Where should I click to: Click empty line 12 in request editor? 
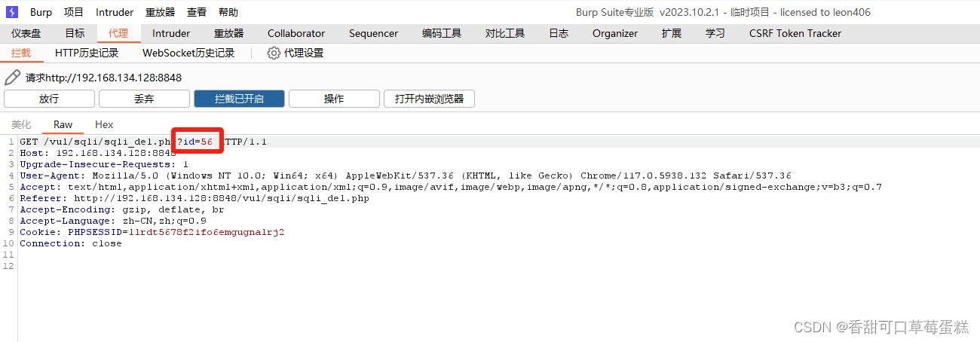[498, 266]
